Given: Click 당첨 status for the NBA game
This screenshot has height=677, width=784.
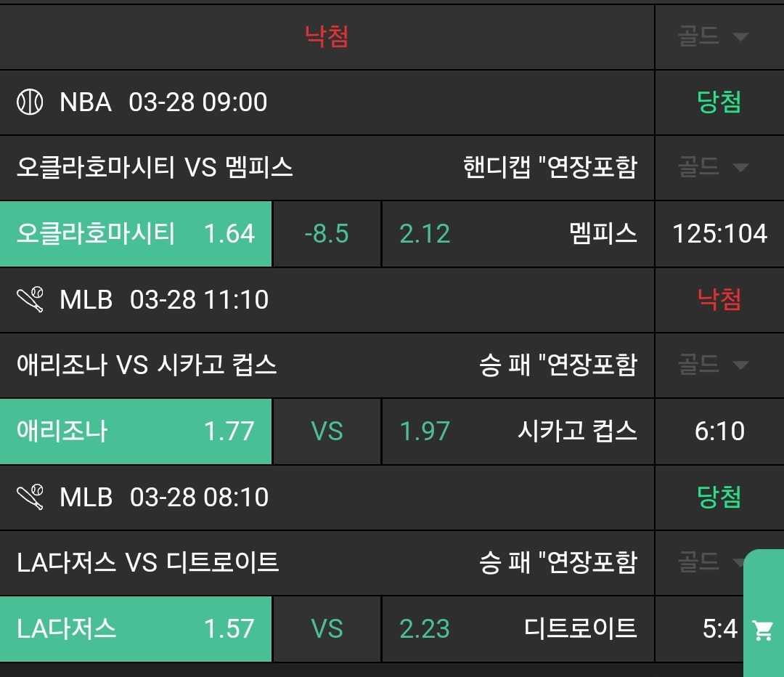Looking at the screenshot, I should (x=719, y=102).
